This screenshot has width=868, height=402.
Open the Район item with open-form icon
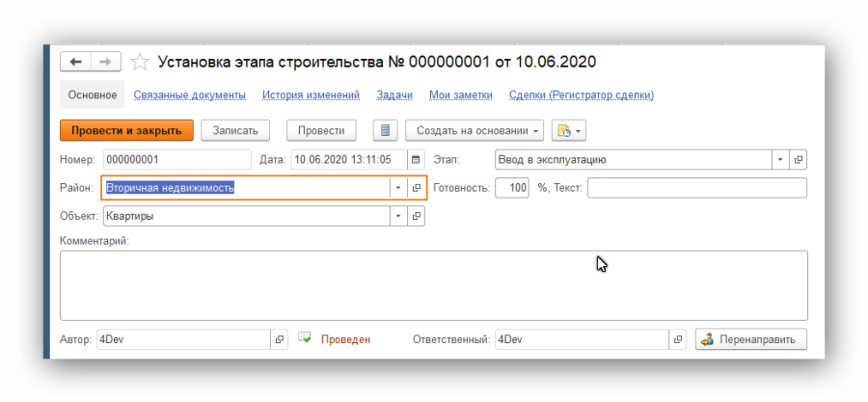tap(417, 188)
